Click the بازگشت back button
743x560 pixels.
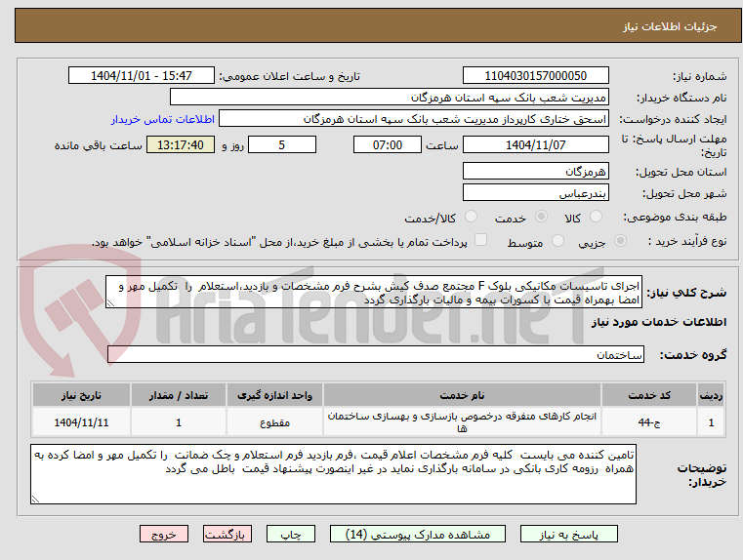(x=227, y=534)
